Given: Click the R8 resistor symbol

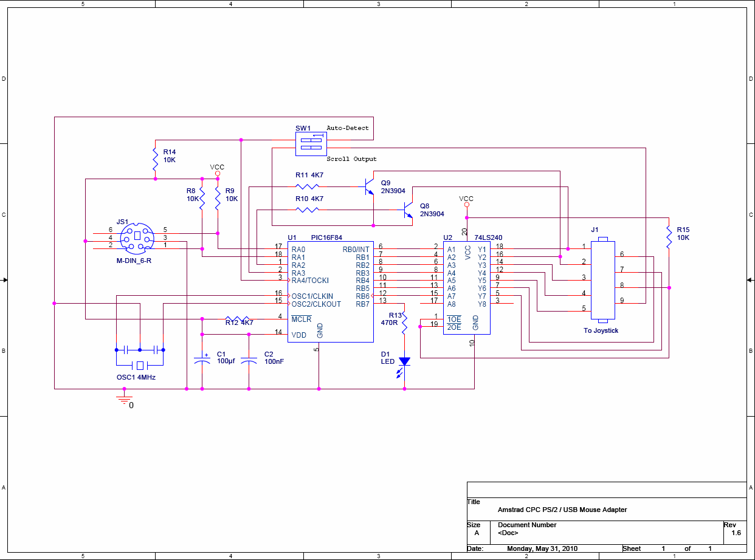Looking at the screenshot, I should (x=202, y=198).
